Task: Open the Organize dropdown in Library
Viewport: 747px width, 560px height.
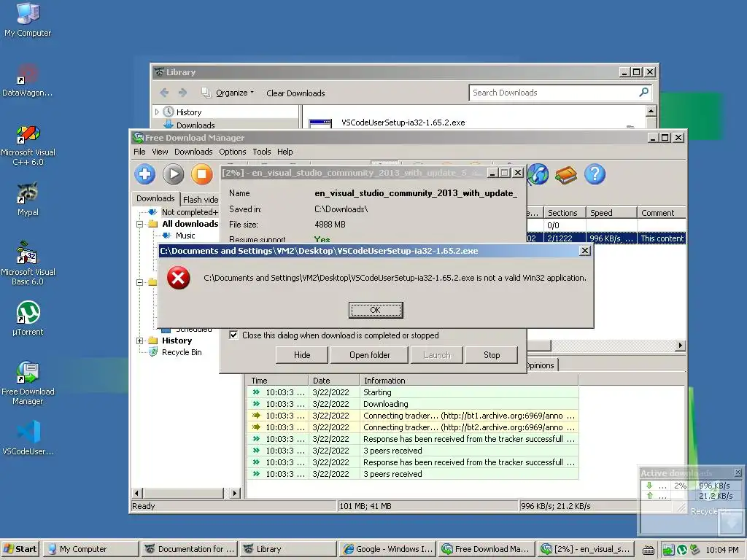Action: pyautogui.click(x=234, y=93)
